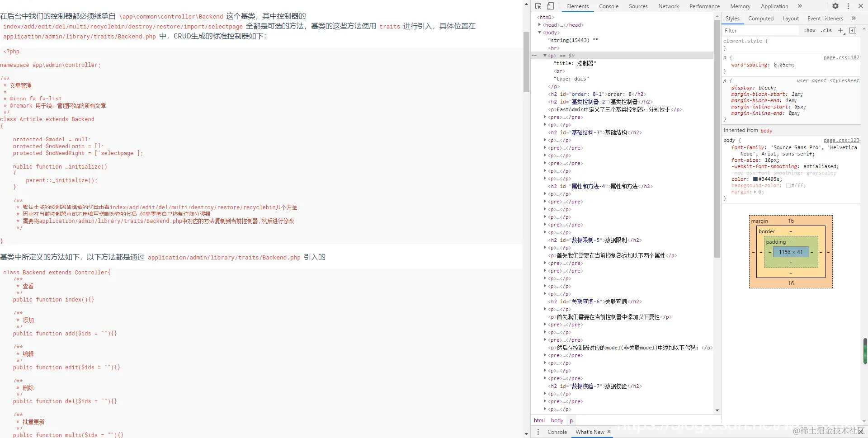Open the DevTools customize menu (three dots)
The image size is (868, 438).
tap(848, 6)
